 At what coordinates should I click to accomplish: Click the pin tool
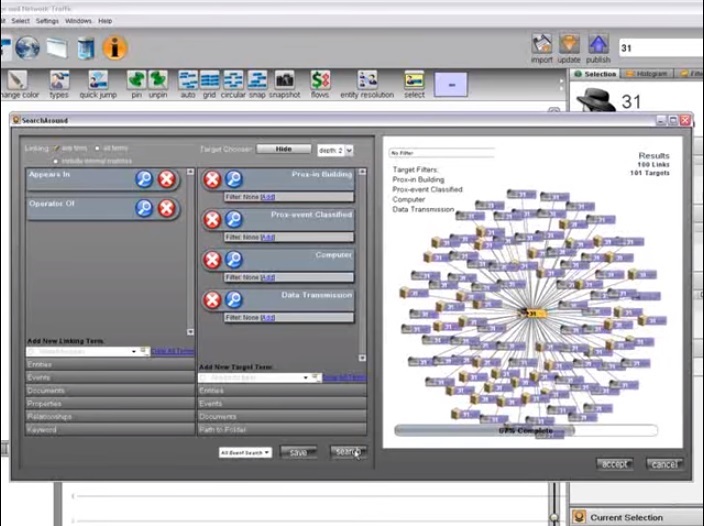point(136,81)
